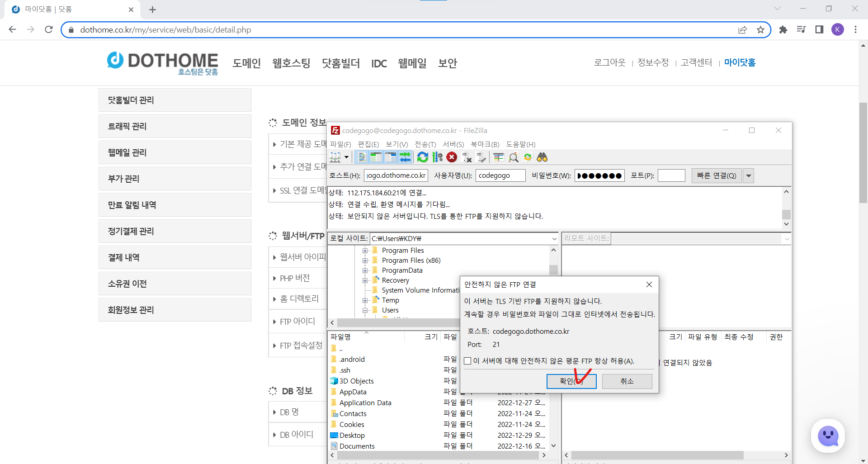868x464 pixels.
Task: Expand the Recovery tree node
Action: [365, 280]
